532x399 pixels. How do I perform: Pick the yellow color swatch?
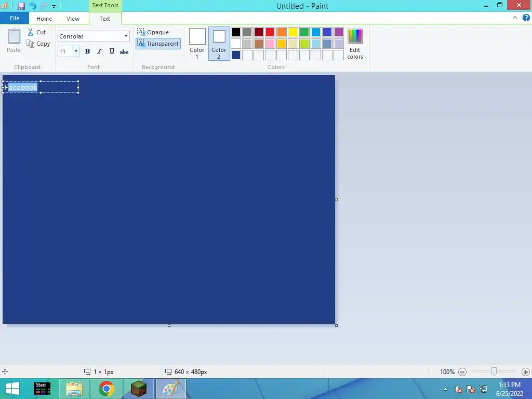click(293, 32)
